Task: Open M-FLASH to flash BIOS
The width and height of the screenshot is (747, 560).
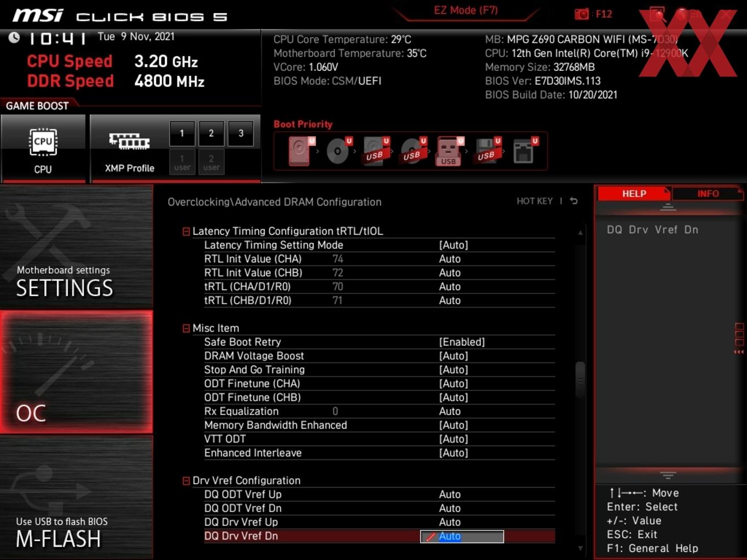Action: 76,497
